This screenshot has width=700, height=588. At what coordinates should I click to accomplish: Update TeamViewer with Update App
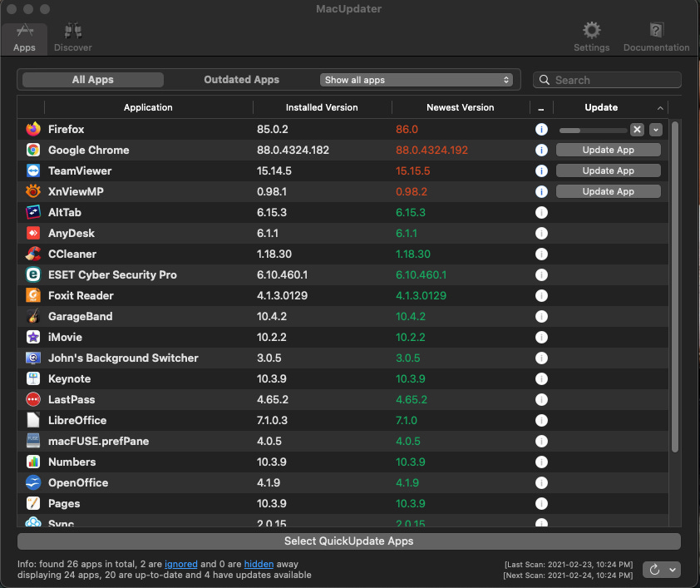608,170
